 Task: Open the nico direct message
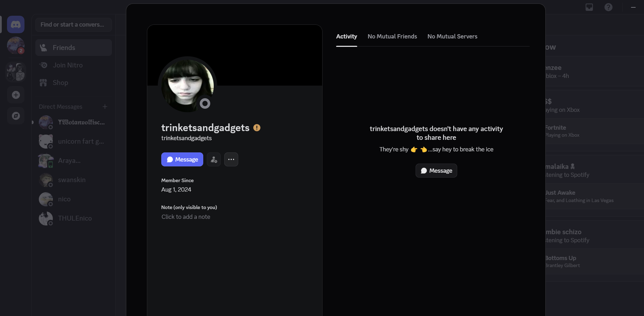coord(73,199)
